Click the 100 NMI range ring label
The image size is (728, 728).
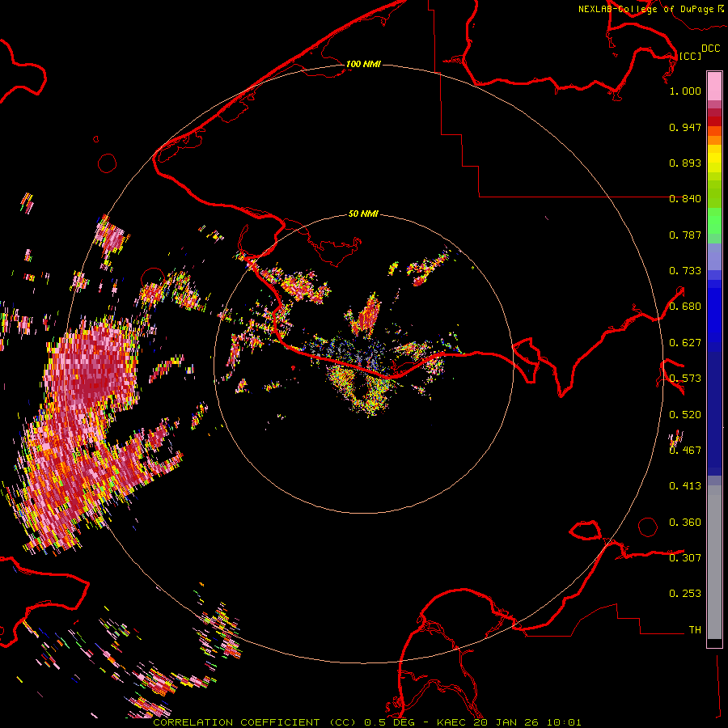(363, 64)
